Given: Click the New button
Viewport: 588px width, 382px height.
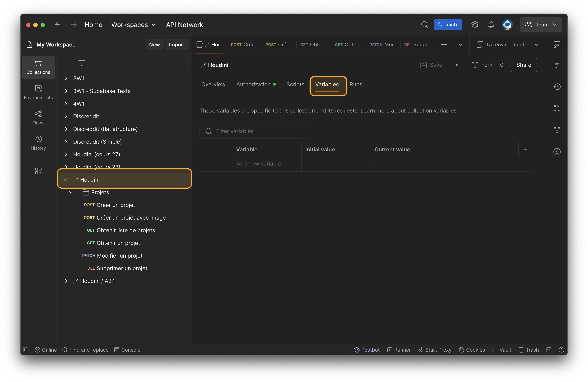Looking at the screenshot, I should (154, 45).
